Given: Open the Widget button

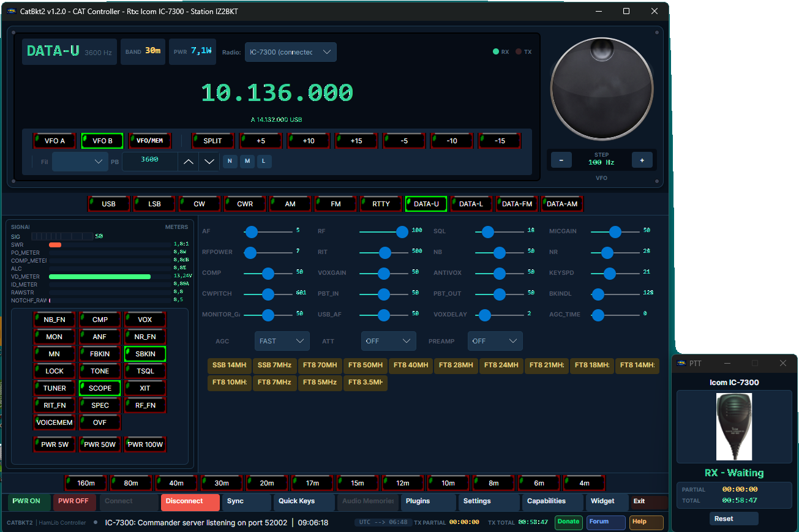Looking at the screenshot, I should click(x=606, y=503).
